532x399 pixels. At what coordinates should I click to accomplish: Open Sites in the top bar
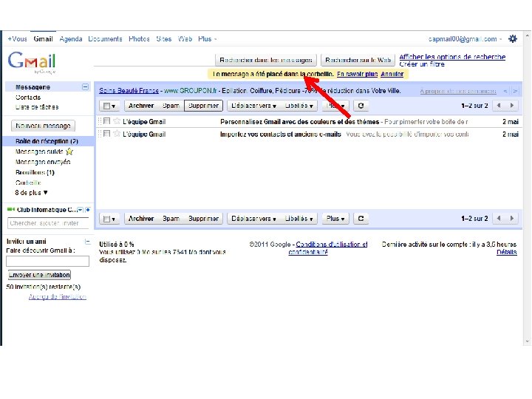[x=164, y=39]
